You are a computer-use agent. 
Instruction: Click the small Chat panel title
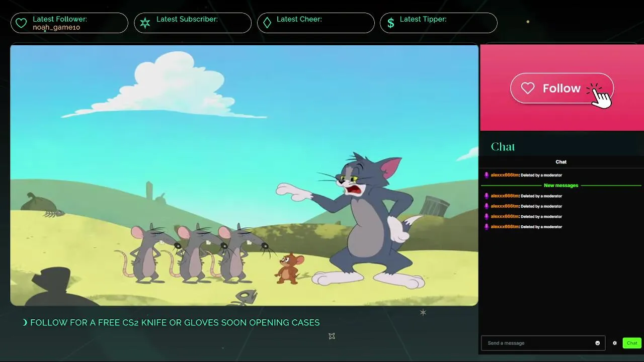pyautogui.click(x=561, y=162)
